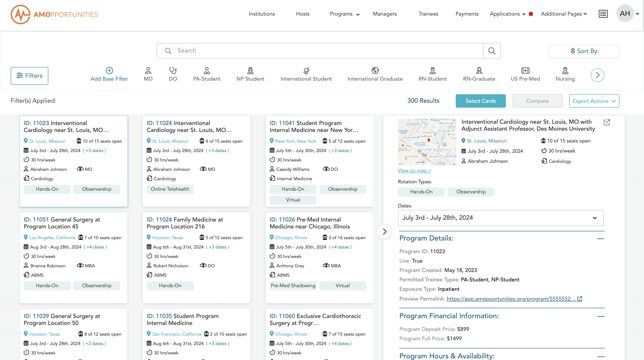Click seats icon on ID 11026 card
The width and height of the screenshot is (644, 360).
click(x=325, y=237)
